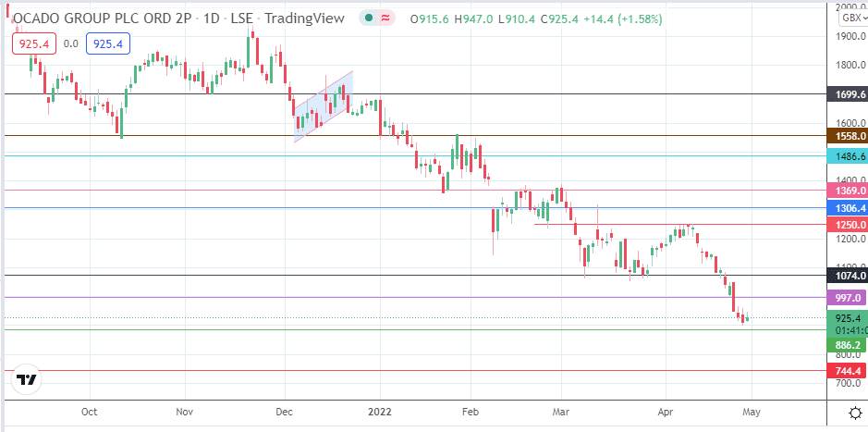
Task: Click the +14.4 (+1.58%) change value
Action: (623, 19)
